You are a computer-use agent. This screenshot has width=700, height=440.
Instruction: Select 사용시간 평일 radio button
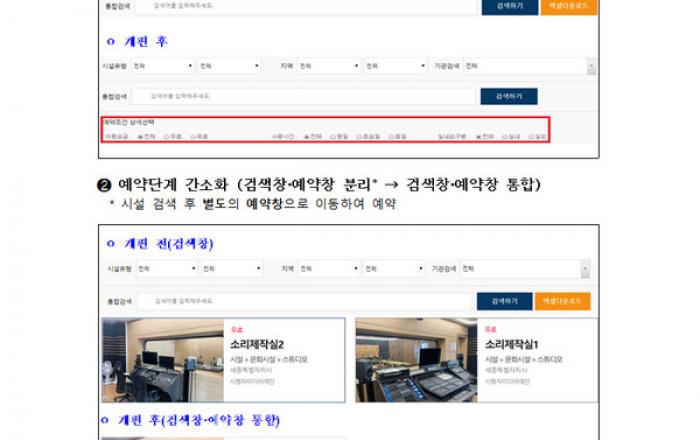(x=333, y=137)
